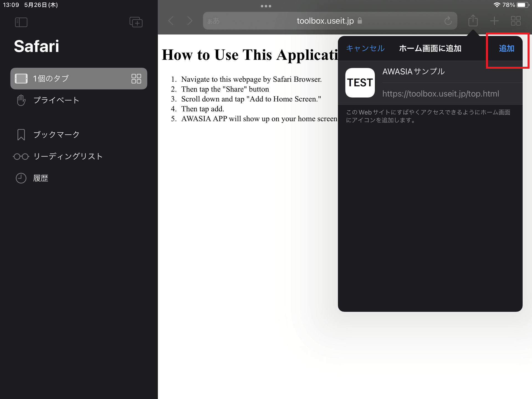The height and width of the screenshot is (399, 532).
Task: Tap the 'ホーム画面に追加' dialog title
Action: (x=430, y=48)
